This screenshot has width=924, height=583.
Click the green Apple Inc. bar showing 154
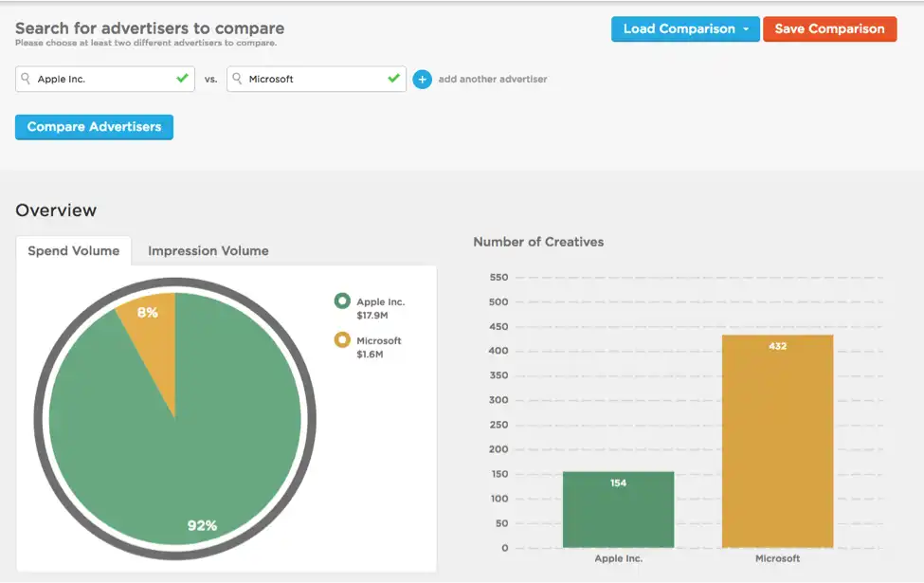pyautogui.click(x=618, y=510)
